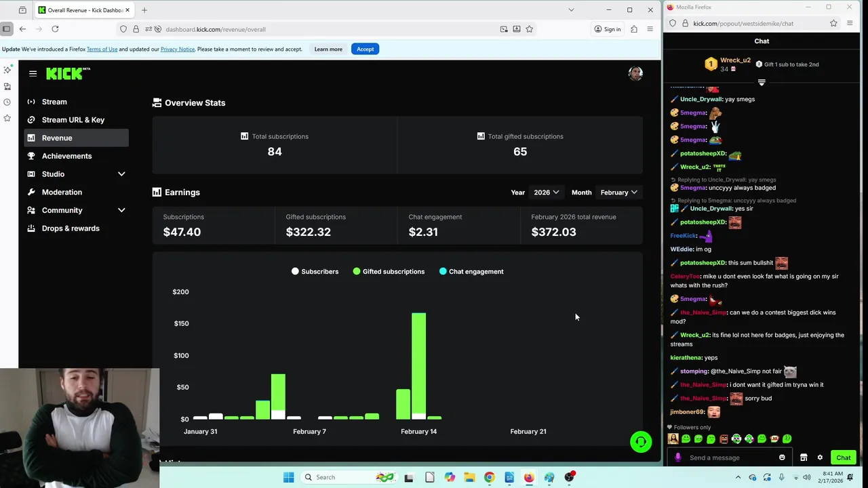Toggle the Subscribers series in chart legend
The width and height of the screenshot is (868, 488).
point(315,271)
